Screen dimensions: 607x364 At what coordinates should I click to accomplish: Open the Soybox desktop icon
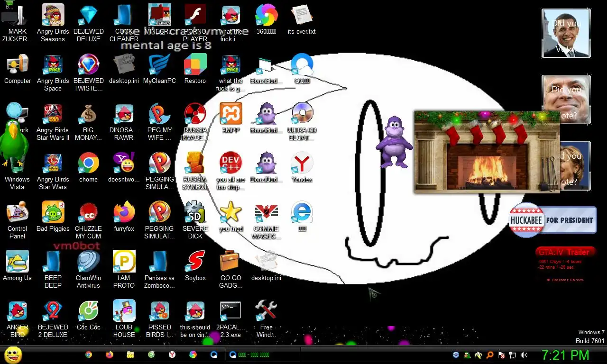(x=195, y=266)
